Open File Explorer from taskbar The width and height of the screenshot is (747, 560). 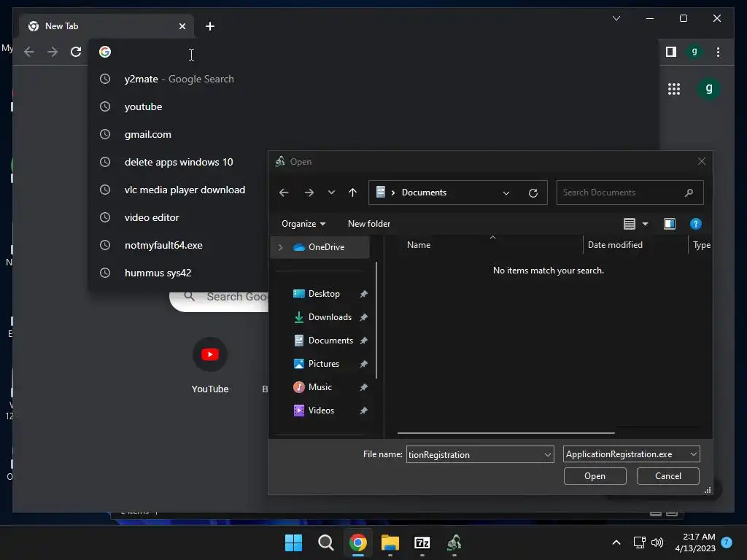point(390,542)
